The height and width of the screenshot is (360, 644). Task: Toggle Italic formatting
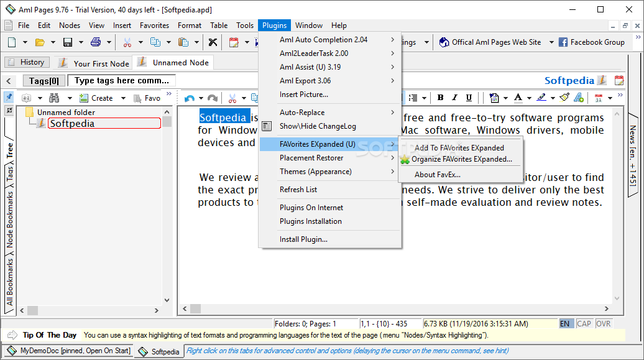click(454, 98)
